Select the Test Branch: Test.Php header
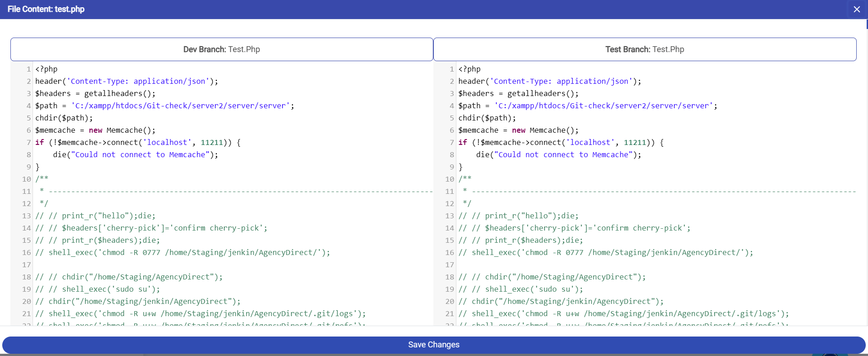This screenshot has width=868, height=356. pyautogui.click(x=645, y=49)
